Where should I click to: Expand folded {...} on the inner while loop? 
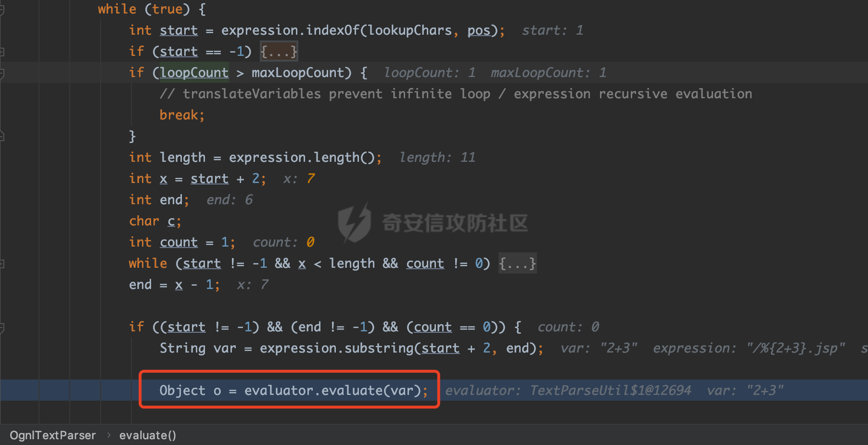click(517, 263)
